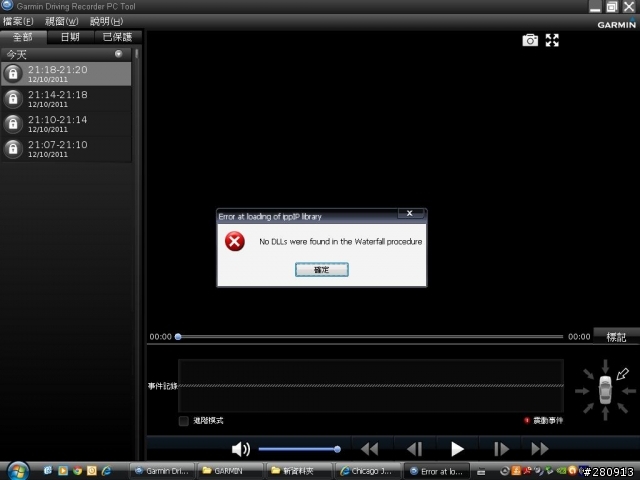The width and height of the screenshot is (640, 480).
Task: Jump to the previous clip with rewind
Action: click(x=370, y=449)
